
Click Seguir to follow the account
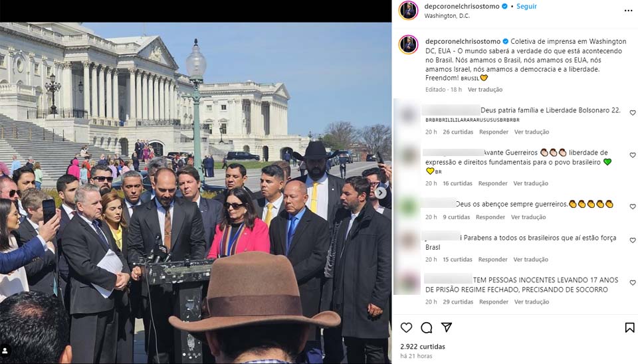(526, 6)
